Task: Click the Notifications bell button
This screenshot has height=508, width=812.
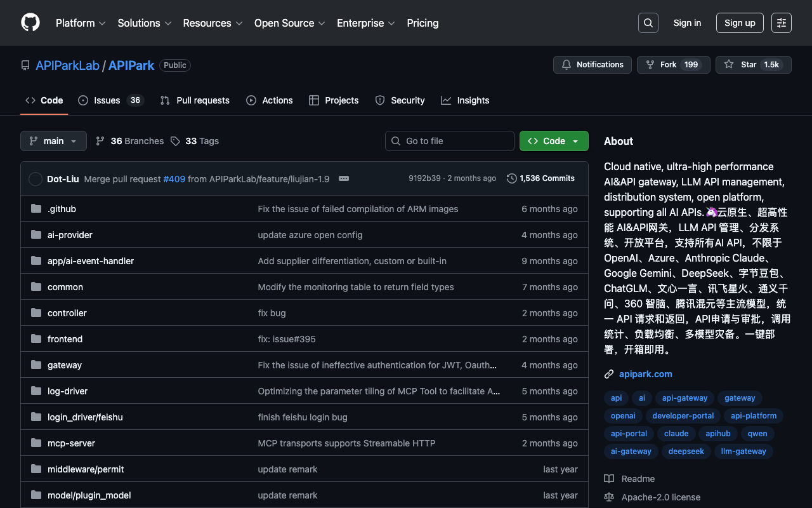Action: click(x=593, y=65)
